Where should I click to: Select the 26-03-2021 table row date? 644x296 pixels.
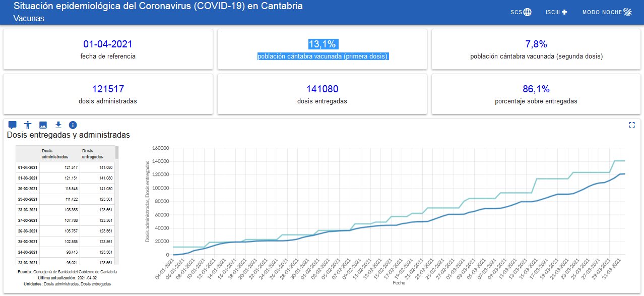tap(28, 231)
